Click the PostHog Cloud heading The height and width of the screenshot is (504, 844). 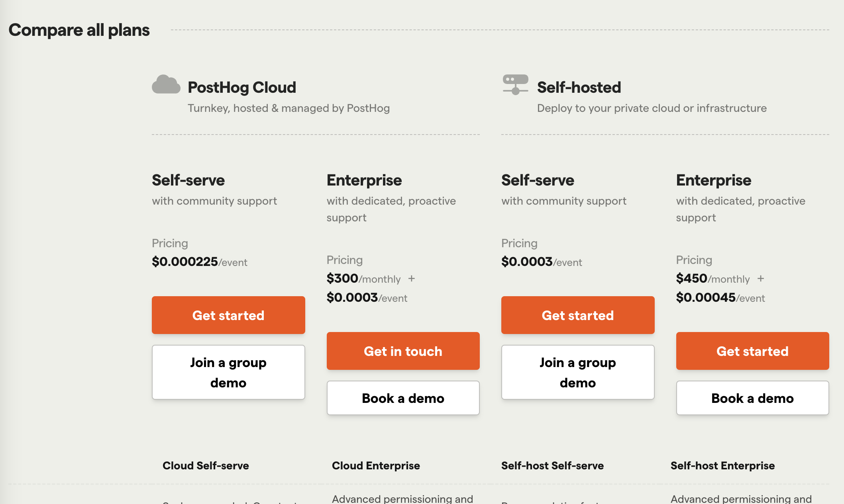click(x=242, y=87)
